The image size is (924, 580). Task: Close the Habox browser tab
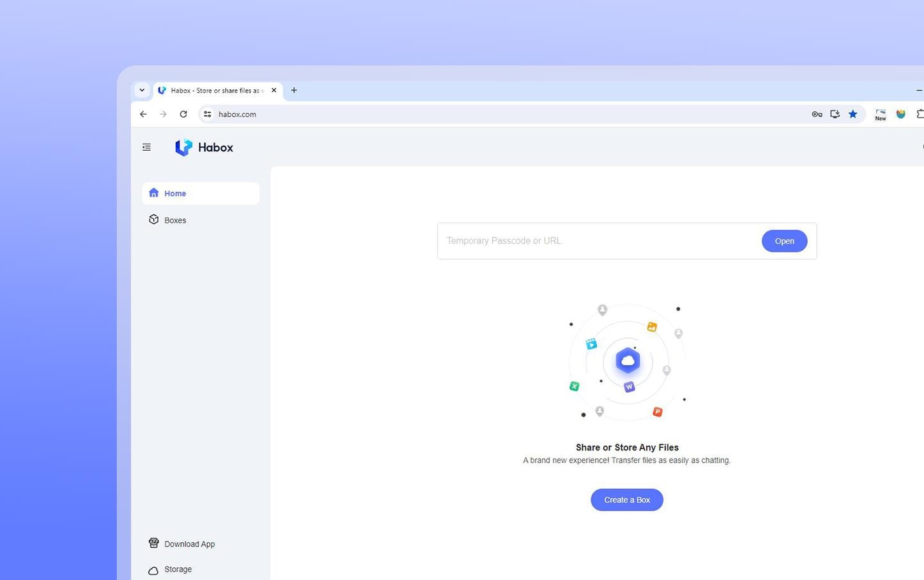pyautogui.click(x=274, y=90)
